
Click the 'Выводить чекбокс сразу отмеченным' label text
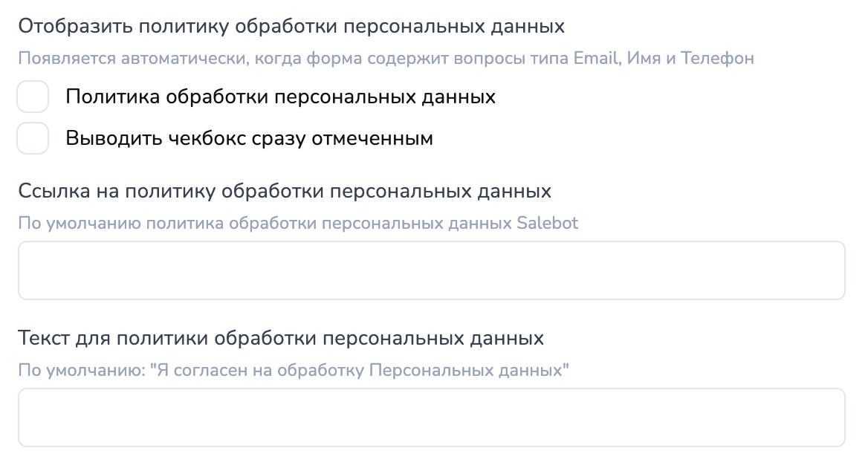tap(249, 138)
